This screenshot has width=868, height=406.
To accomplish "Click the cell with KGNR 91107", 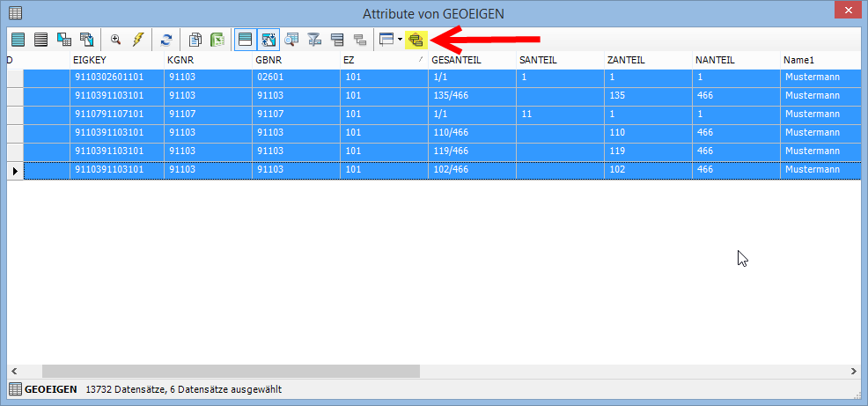I will click(208, 114).
